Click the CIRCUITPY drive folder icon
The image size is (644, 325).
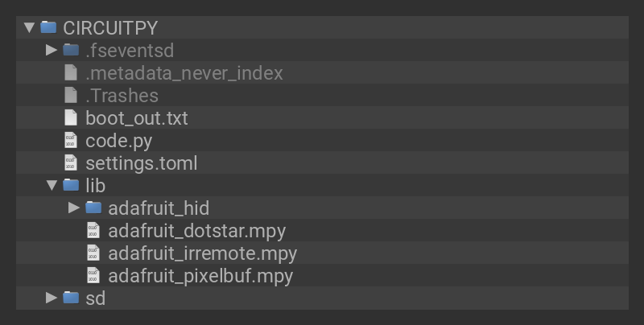(48, 27)
